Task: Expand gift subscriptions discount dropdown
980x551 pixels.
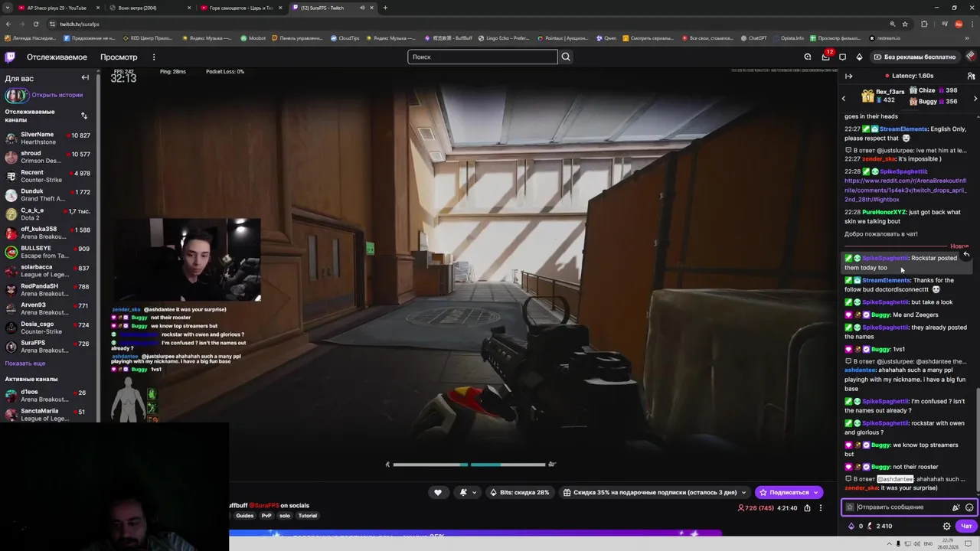Action: (x=743, y=492)
